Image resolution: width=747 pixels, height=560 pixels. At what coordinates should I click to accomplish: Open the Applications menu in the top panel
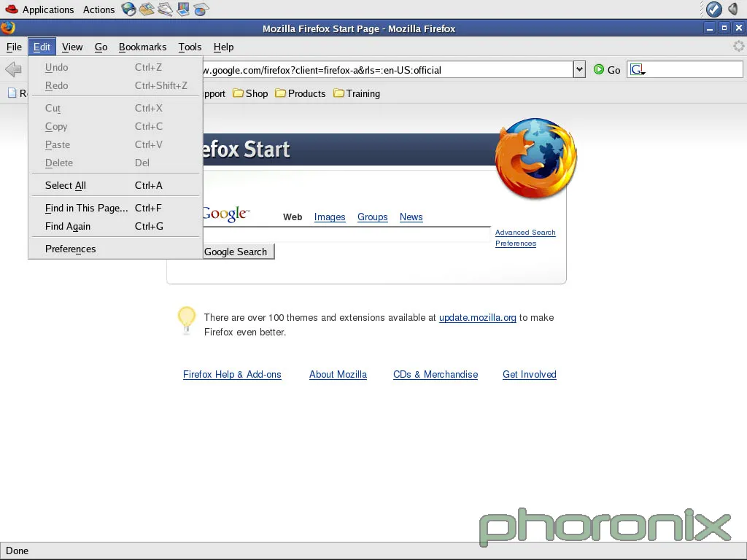coord(48,9)
